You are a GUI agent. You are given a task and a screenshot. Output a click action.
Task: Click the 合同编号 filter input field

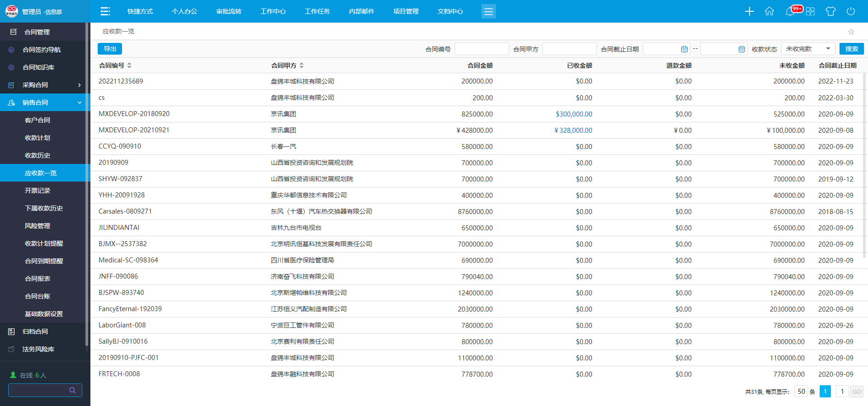click(x=481, y=49)
